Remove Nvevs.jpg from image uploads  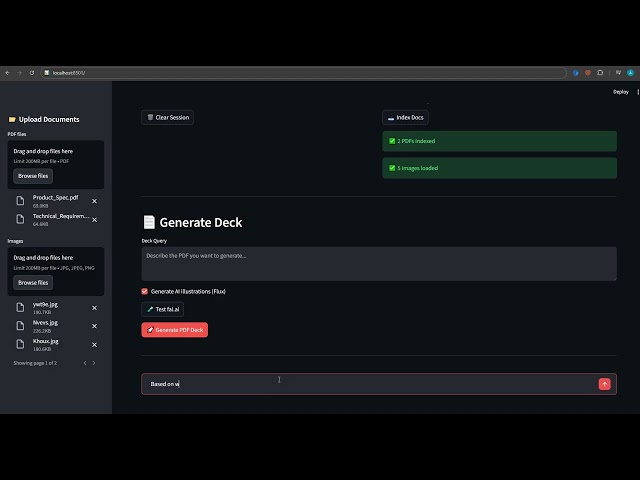(x=94, y=326)
